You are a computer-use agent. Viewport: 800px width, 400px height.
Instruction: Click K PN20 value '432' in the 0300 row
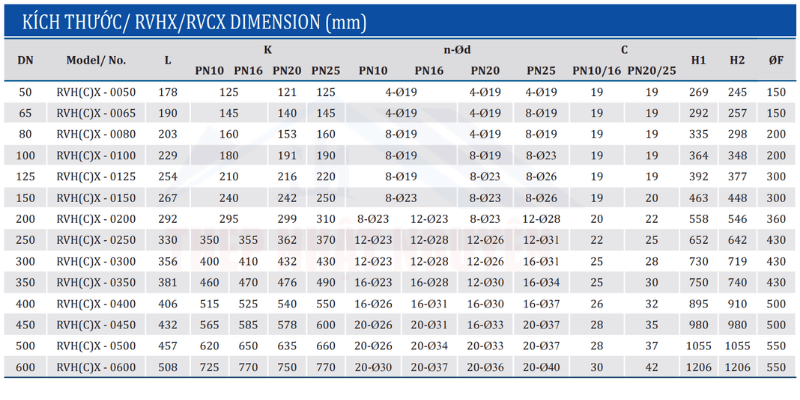coord(287,262)
